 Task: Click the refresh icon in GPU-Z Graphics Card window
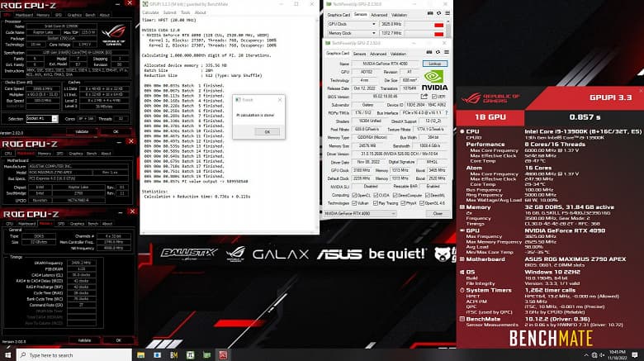pyautogui.click(x=438, y=52)
